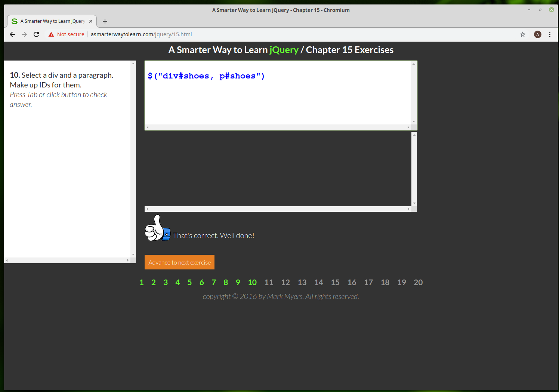This screenshot has height=392, width=559.
Task: Go to exercise 11
Action: point(269,283)
